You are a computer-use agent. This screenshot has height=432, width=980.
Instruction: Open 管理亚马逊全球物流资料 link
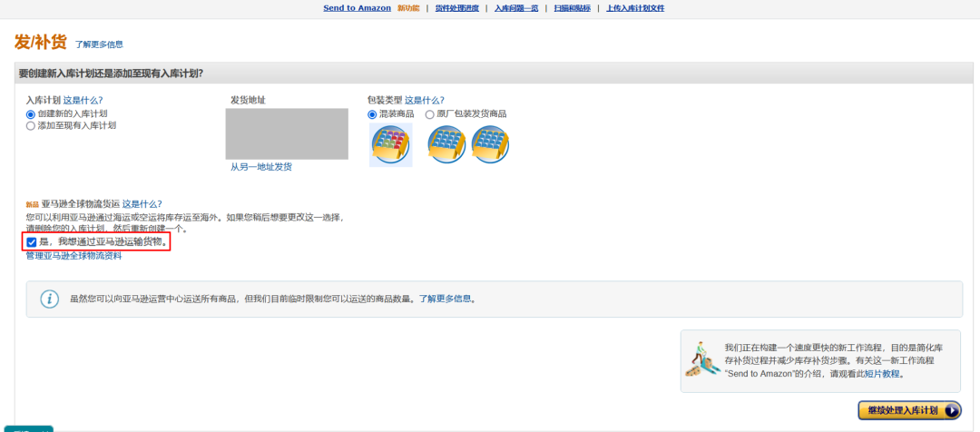tap(73, 256)
